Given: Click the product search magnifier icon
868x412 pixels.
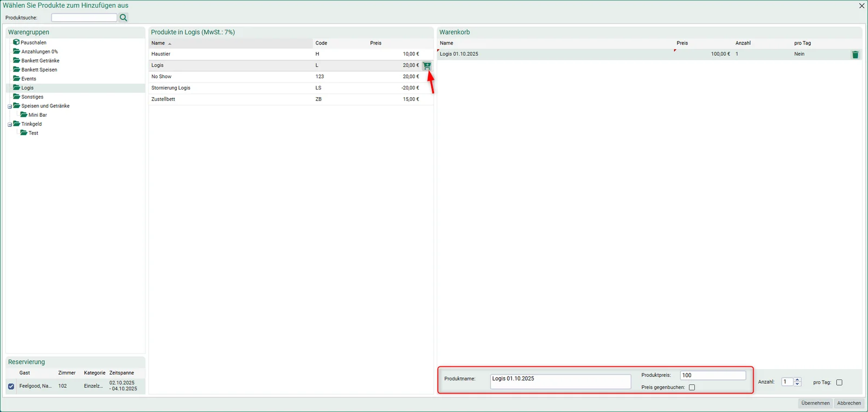Looking at the screenshot, I should point(123,18).
